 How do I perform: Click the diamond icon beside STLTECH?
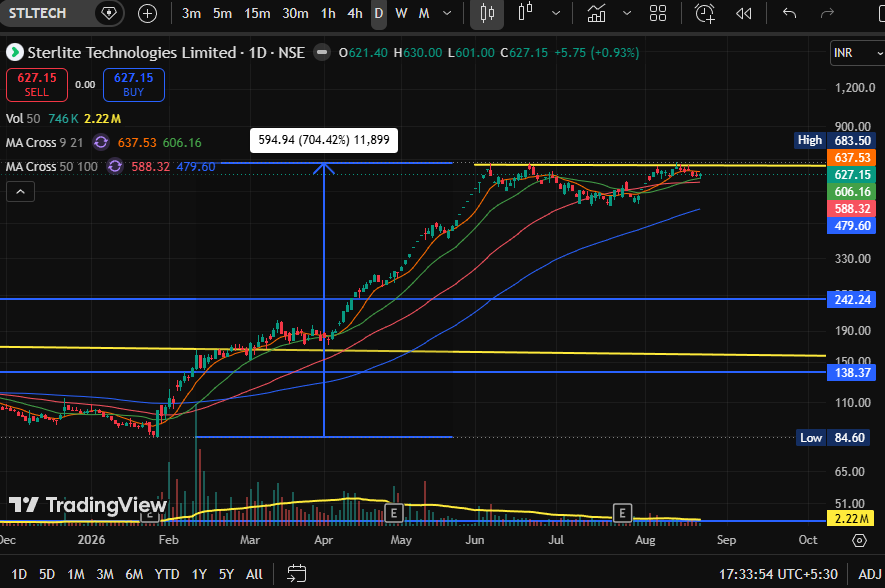[x=109, y=13]
